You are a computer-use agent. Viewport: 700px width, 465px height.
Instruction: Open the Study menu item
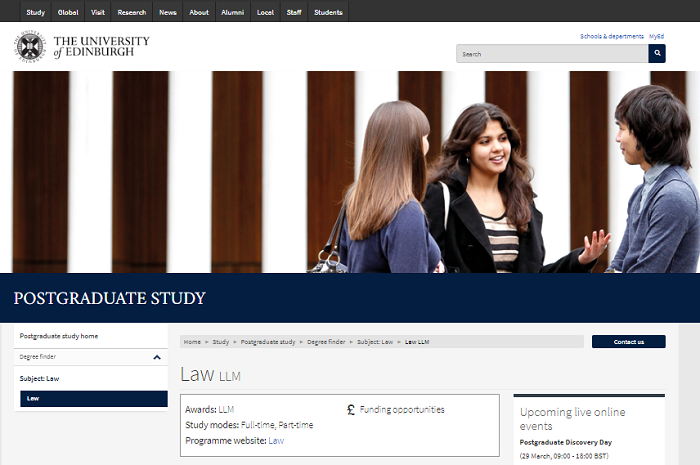[x=35, y=12]
